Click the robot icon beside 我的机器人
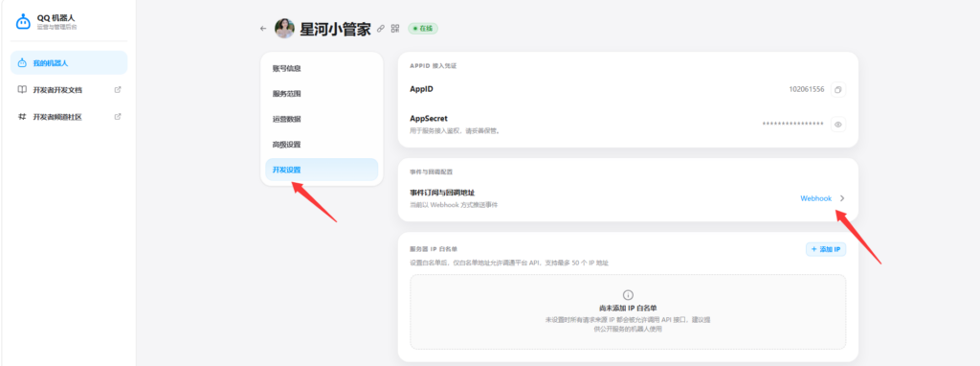Viewport: 980px width, 366px height. (x=22, y=62)
